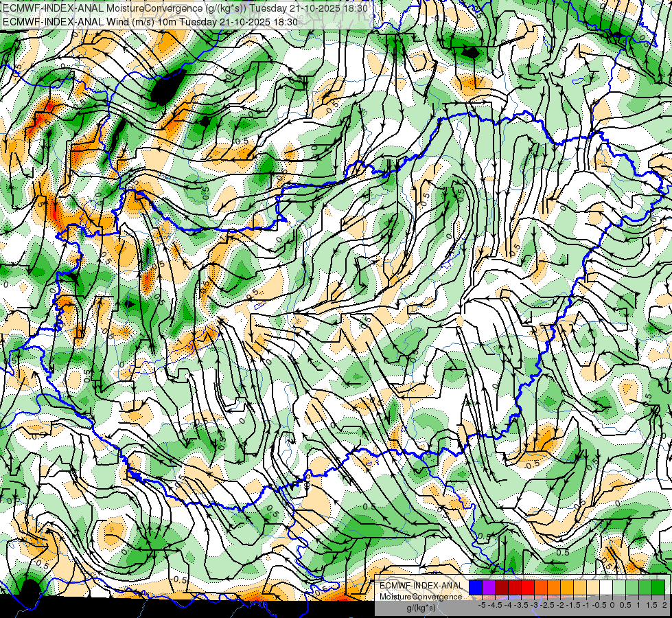Click the legend tick value -2.5
This screenshot has width=672, height=618.
point(547,605)
